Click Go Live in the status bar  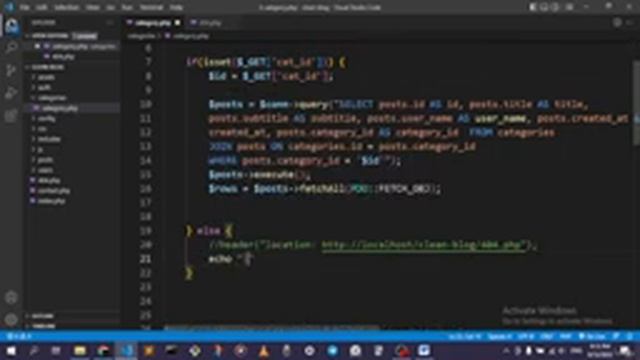(593, 337)
